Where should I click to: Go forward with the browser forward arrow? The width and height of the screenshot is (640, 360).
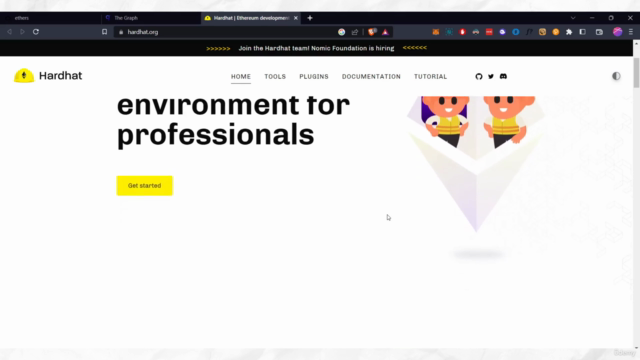coord(22,32)
